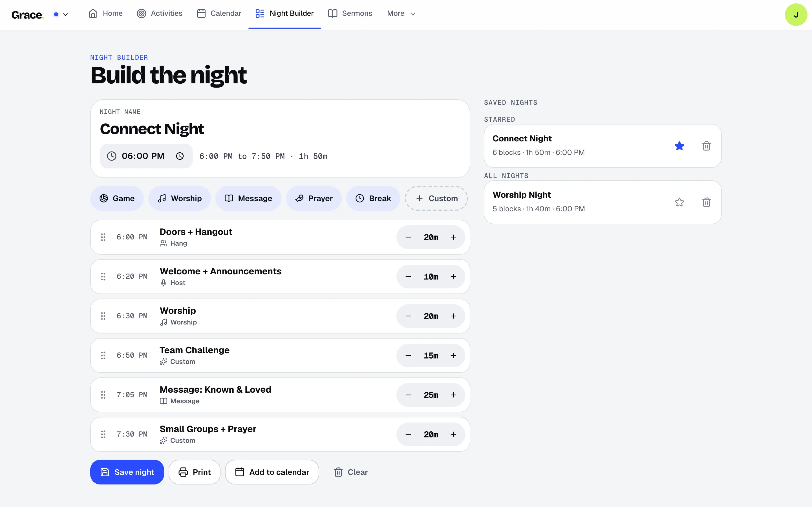Image resolution: width=812 pixels, height=507 pixels.
Task: Expand the More navigation menu
Action: (x=401, y=14)
